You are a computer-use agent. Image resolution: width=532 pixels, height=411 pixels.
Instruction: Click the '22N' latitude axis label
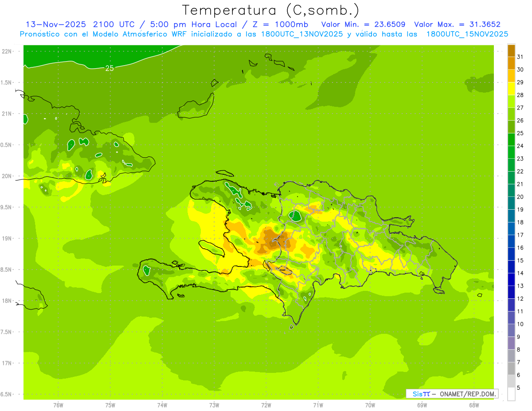pos(7,51)
